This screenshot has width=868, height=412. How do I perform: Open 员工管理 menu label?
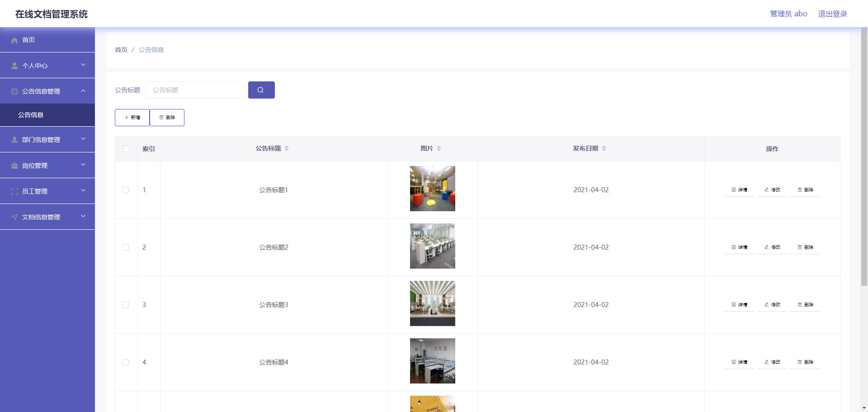[35, 191]
